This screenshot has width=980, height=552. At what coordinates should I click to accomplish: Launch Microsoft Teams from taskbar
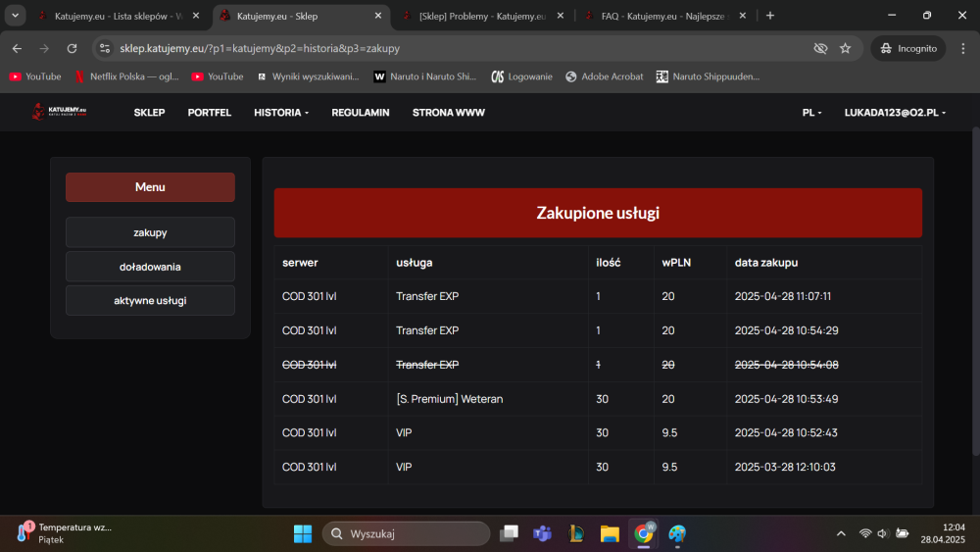542,534
